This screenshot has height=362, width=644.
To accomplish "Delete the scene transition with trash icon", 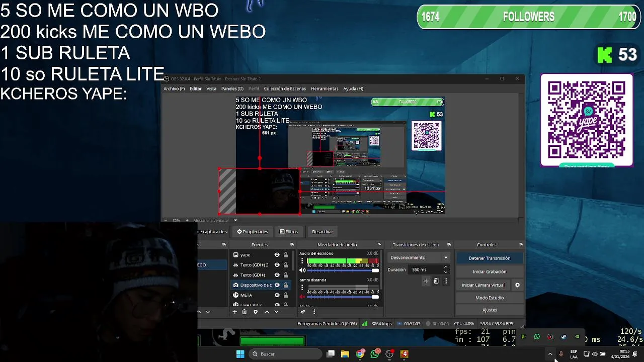I will (x=436, y=281).
